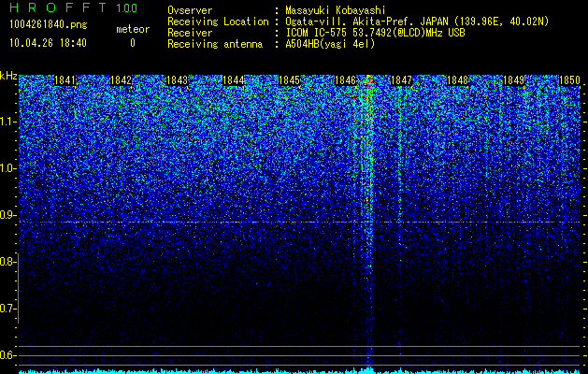Click the 1847 time marker

click(401, 80)
